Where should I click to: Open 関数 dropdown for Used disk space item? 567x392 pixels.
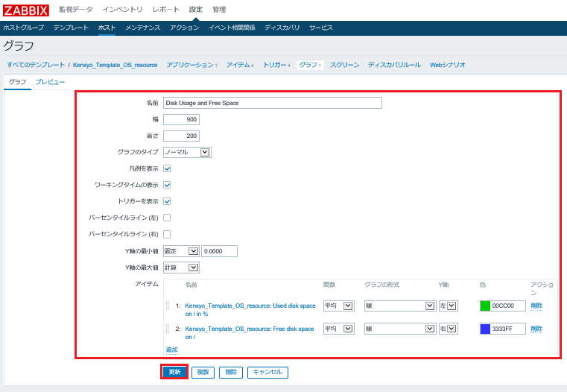(x=338, y=306)
